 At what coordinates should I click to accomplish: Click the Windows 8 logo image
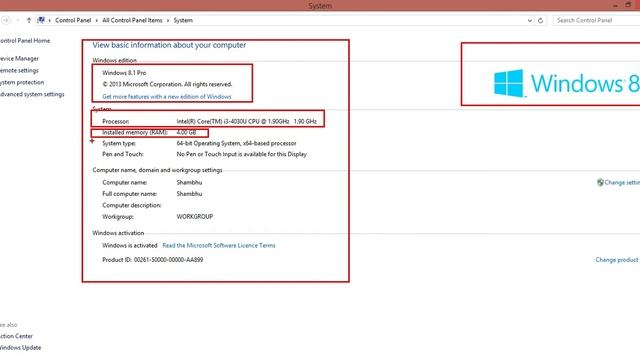pyautogui.click(x=567, y=83)
